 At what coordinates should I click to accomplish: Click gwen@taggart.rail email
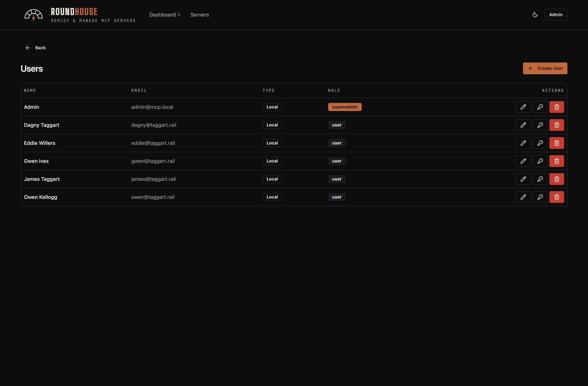(153, 161)
